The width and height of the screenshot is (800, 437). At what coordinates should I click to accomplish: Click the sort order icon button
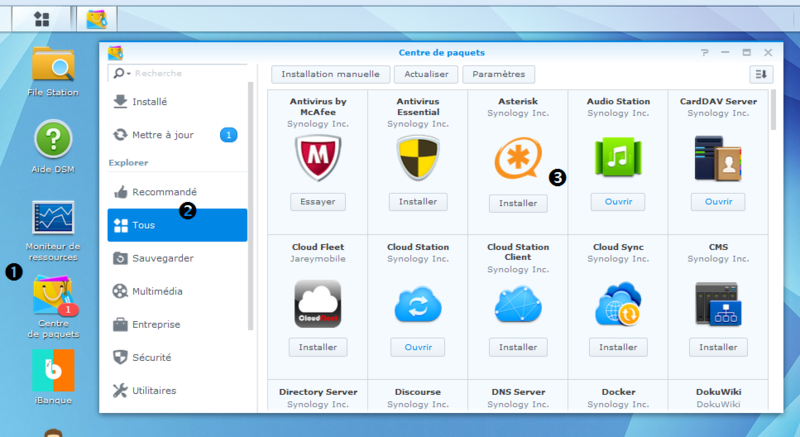point(761,74)
